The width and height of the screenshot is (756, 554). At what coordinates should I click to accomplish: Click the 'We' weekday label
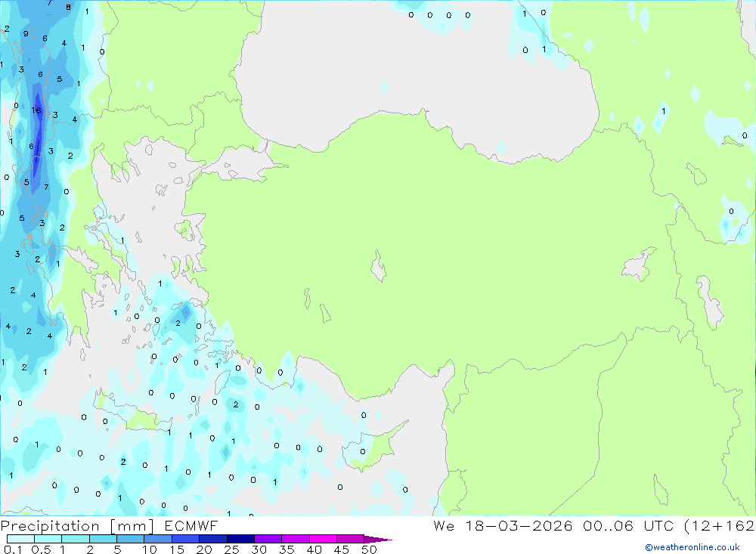pos(444,525)
